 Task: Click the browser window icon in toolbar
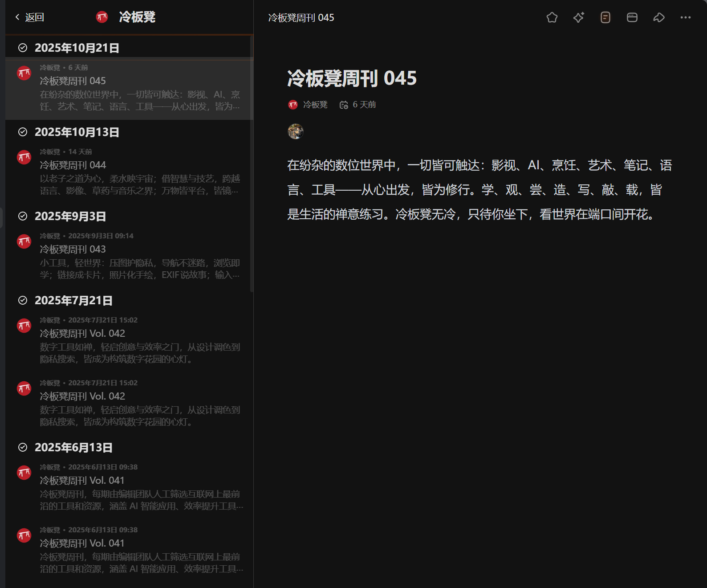tap(632, 17)
